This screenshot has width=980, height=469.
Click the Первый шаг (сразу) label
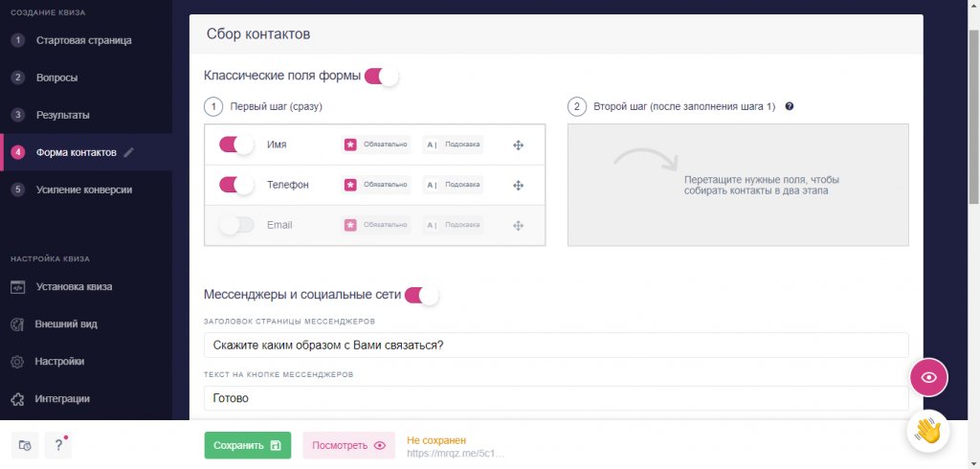277,106
